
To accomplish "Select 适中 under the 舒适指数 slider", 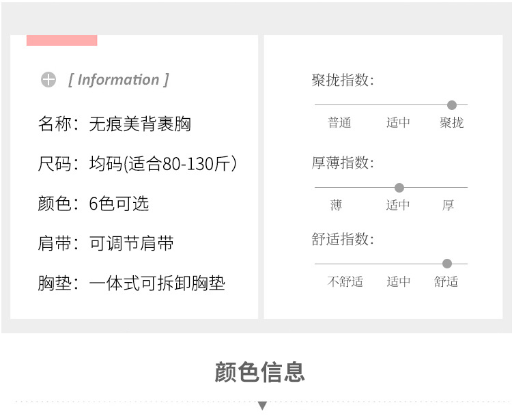I will tap(398, 281).
